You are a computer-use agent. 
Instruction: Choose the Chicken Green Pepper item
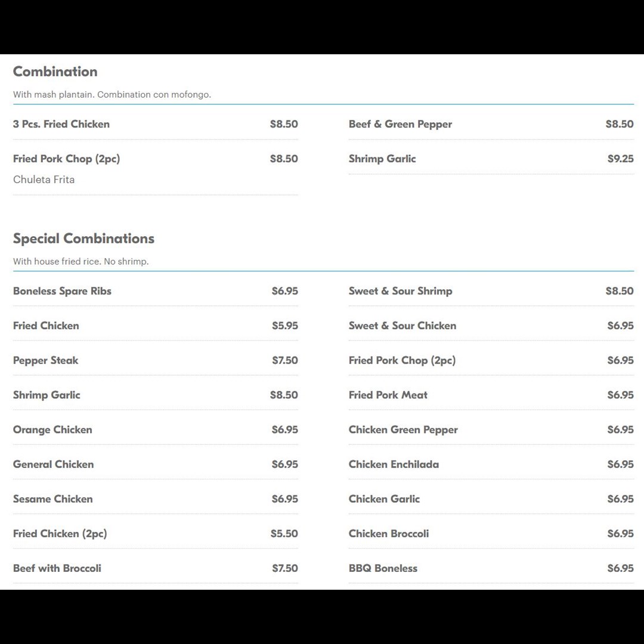click(x=491, y=429)
